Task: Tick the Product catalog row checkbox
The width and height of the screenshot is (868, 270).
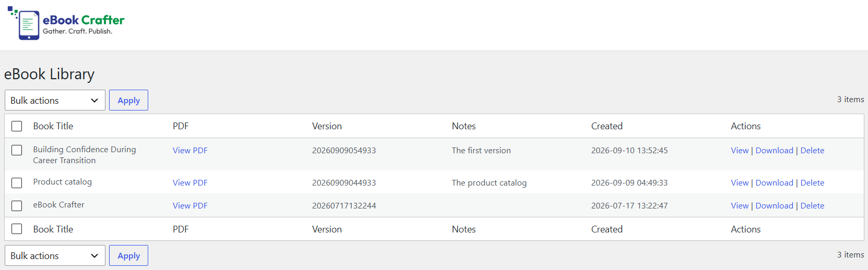Action: point(17,183)
